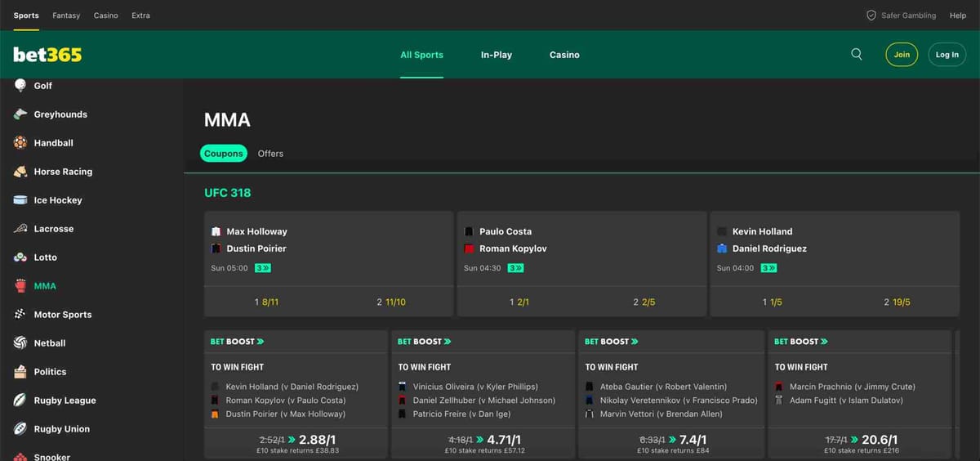Viewport: 980px width, 461px height.
Task: Select the Motor Sports flag icon
Action: click(20, 315)
